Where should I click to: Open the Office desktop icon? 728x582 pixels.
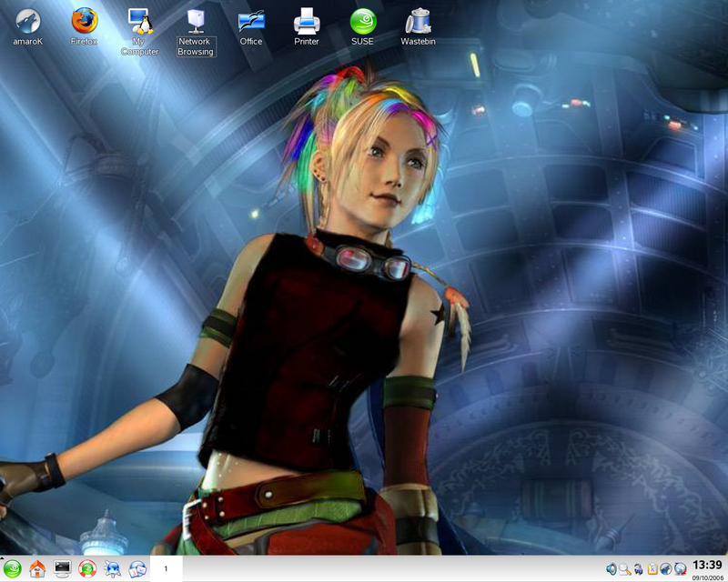tap(251, 27)
